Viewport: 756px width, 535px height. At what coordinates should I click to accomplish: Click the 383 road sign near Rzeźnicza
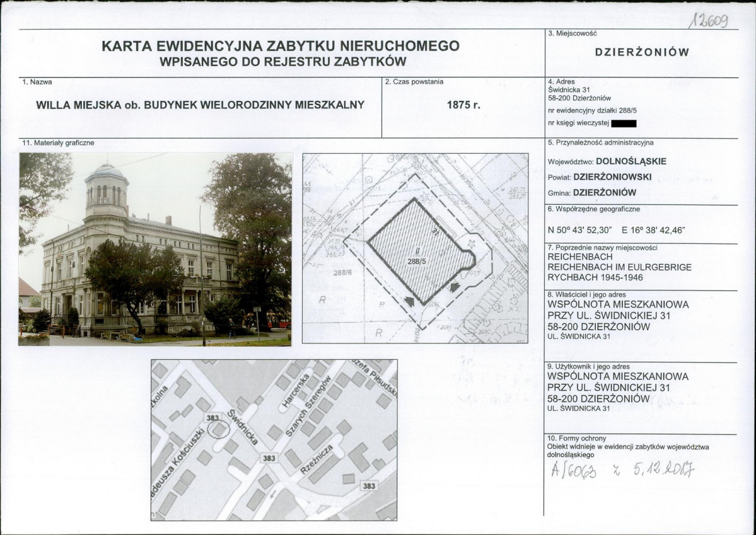point(269,458)
